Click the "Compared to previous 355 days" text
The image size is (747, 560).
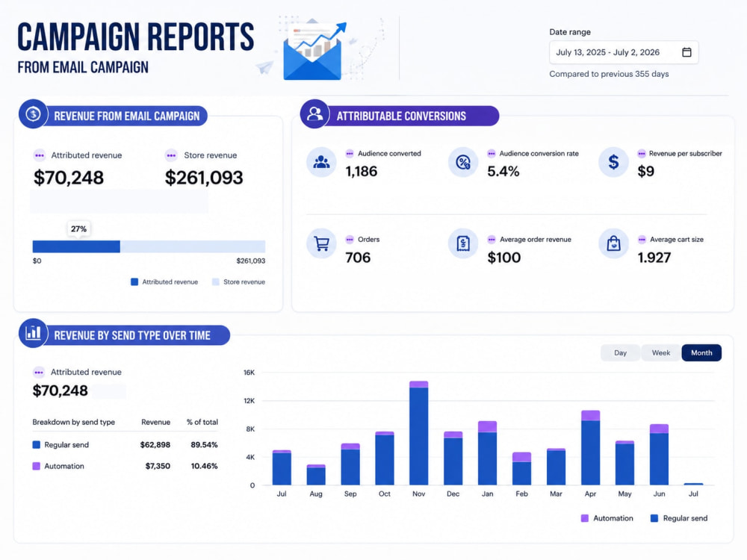609,74
